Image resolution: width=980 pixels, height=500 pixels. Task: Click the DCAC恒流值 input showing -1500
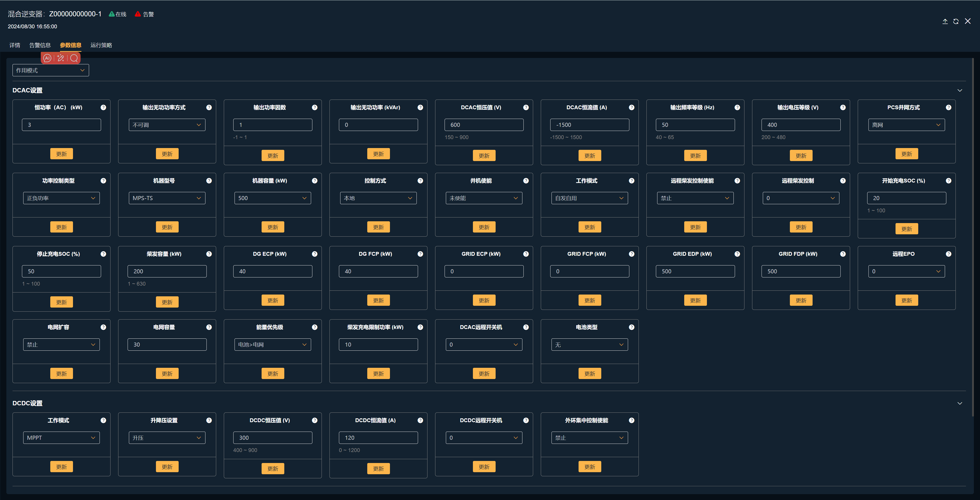tap(590, 125)
